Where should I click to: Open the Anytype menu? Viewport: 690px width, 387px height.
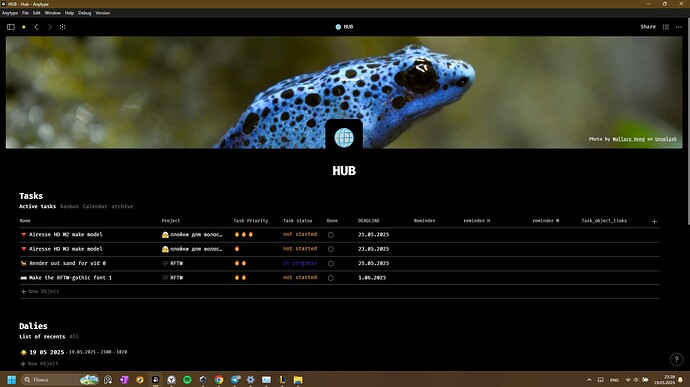point(10,13)
